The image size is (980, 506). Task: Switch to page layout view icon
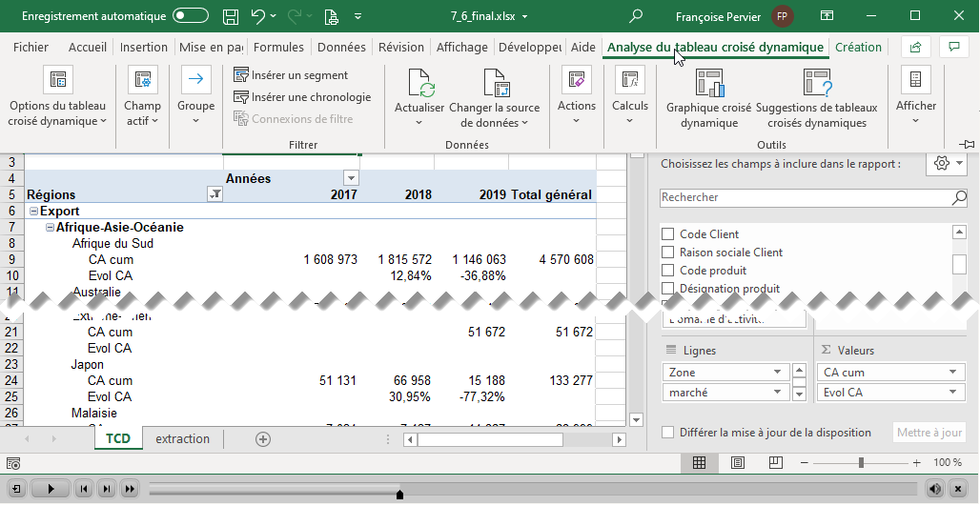point(737,462)
